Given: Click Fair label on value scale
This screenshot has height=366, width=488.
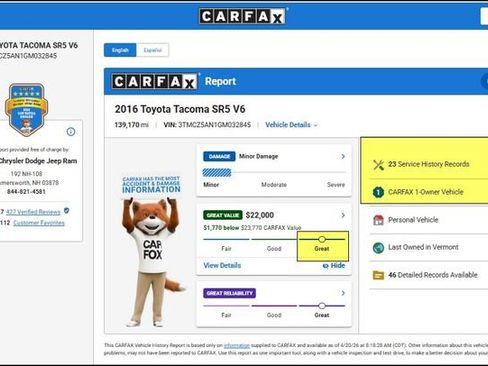Looking at the screenshot, I should [x=226, y=249].
